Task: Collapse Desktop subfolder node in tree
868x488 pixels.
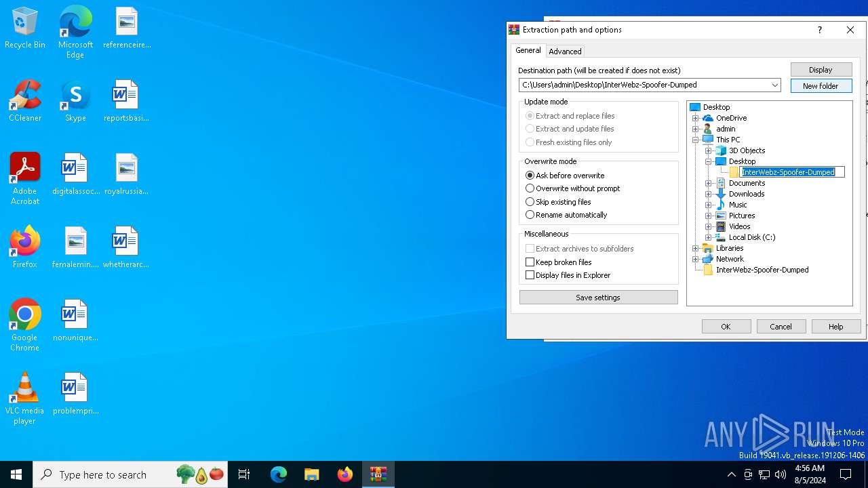Action: click(x=708, y=161)
